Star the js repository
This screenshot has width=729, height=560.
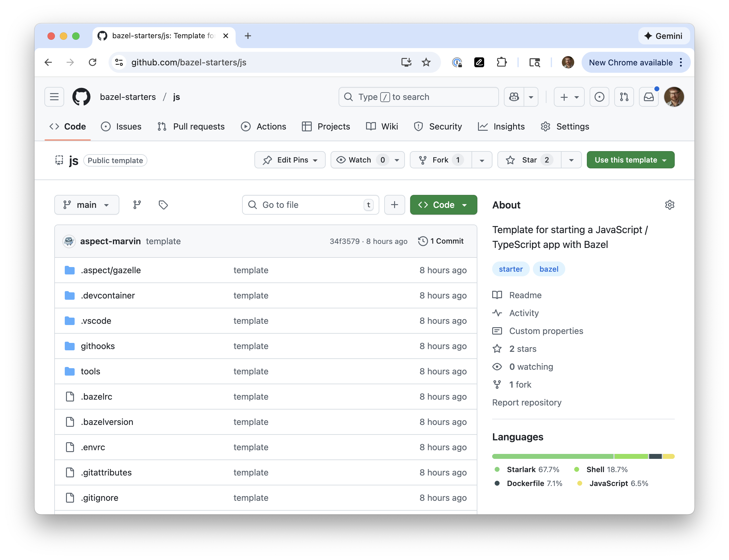[529, 160]
